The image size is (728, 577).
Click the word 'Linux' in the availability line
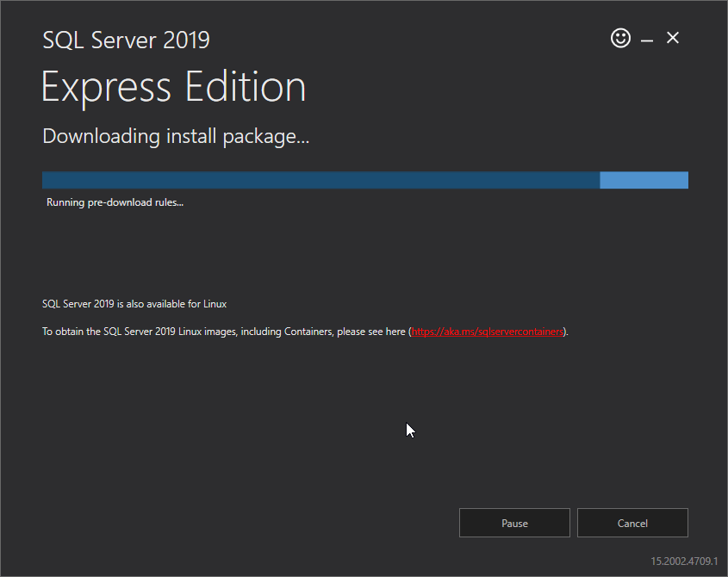pyautogui.click(x=215, y=304)
